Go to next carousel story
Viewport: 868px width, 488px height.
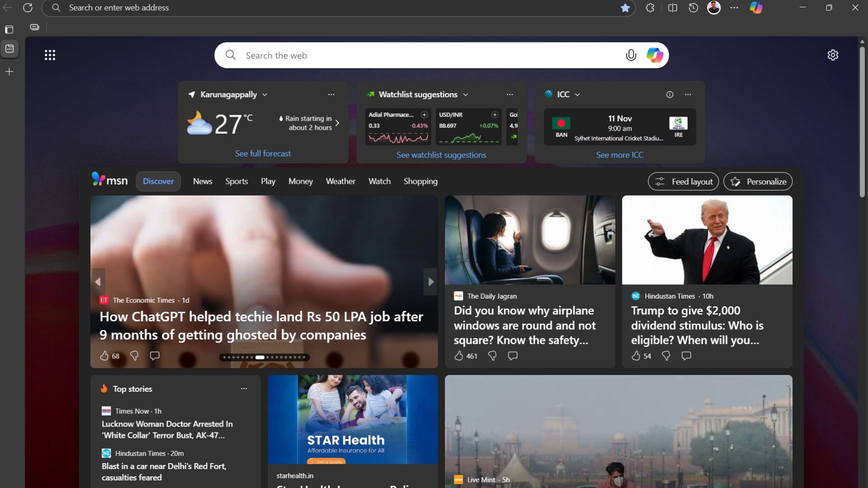click(x=430, y=282)
